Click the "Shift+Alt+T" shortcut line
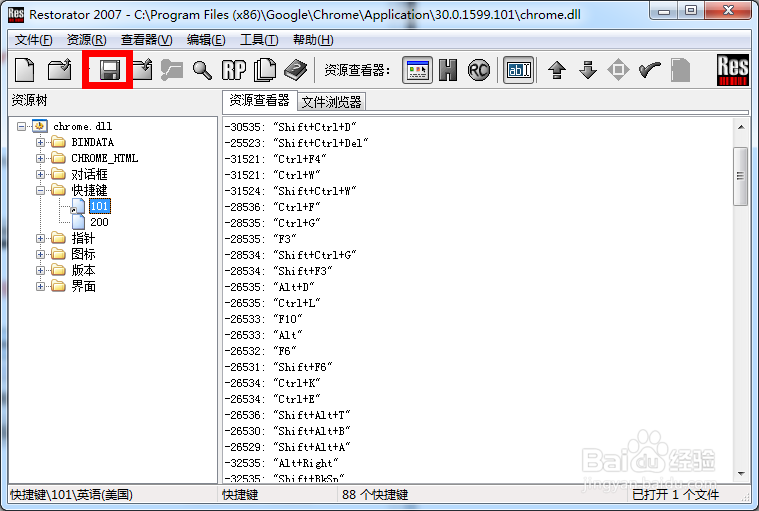The image size is (759, 511). point(287,415)
